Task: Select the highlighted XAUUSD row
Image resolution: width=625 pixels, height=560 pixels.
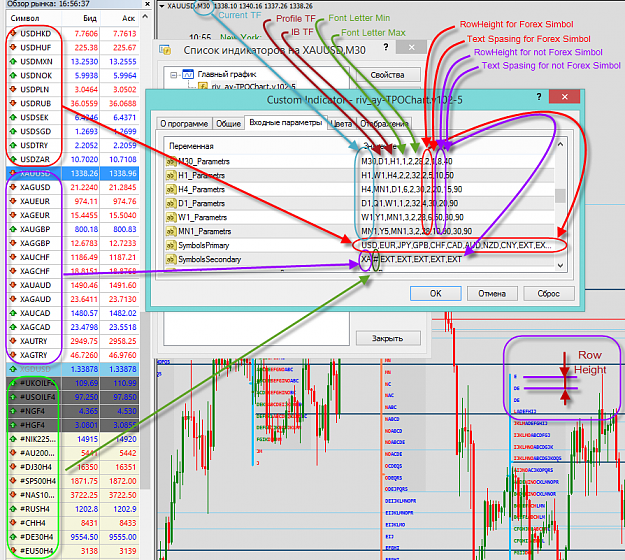Action: point(73,173)
